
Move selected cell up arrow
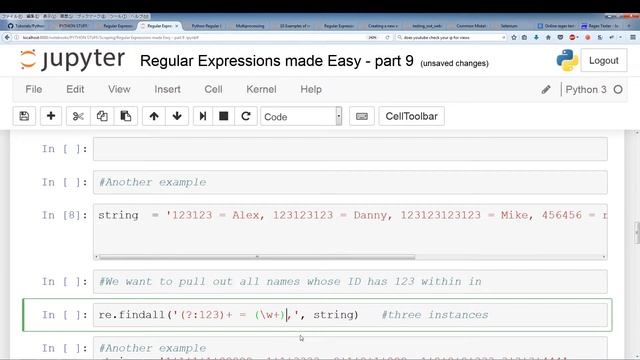154,116
